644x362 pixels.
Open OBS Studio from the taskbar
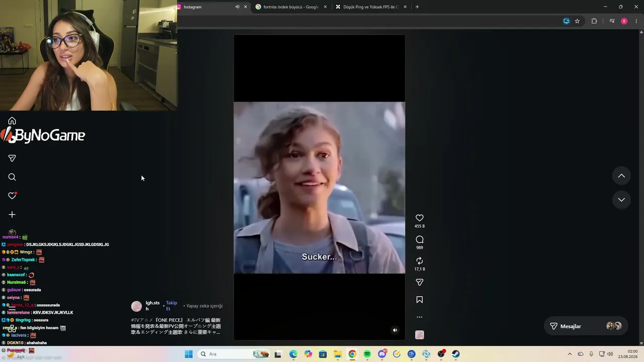(x=441, y=354)
